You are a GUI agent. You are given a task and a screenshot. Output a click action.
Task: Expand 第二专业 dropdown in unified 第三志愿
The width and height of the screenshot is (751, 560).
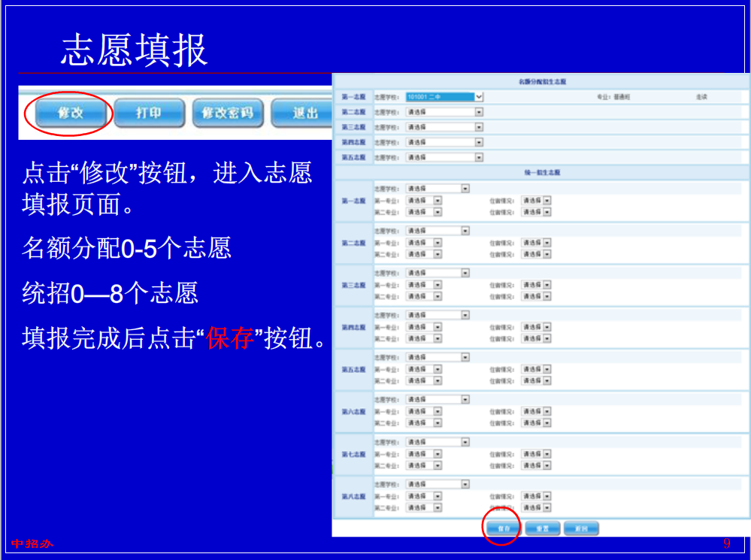click(x=438, y=296)
